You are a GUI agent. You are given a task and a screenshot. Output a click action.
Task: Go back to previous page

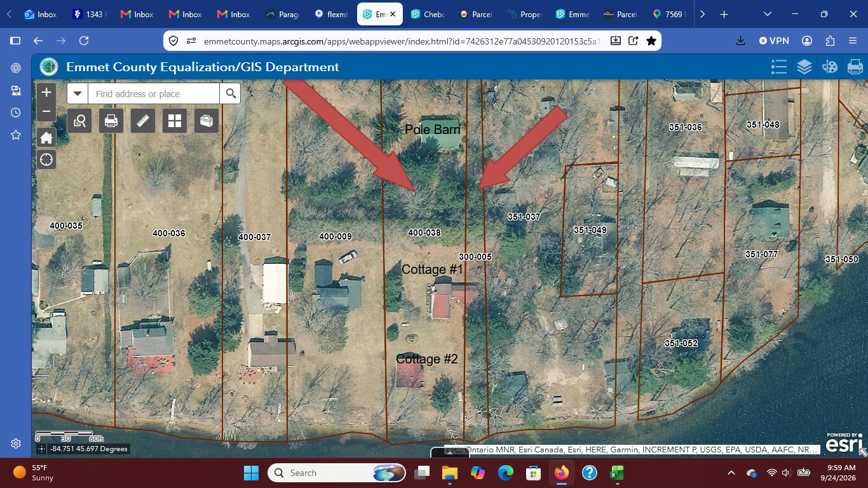coord(38,41)
